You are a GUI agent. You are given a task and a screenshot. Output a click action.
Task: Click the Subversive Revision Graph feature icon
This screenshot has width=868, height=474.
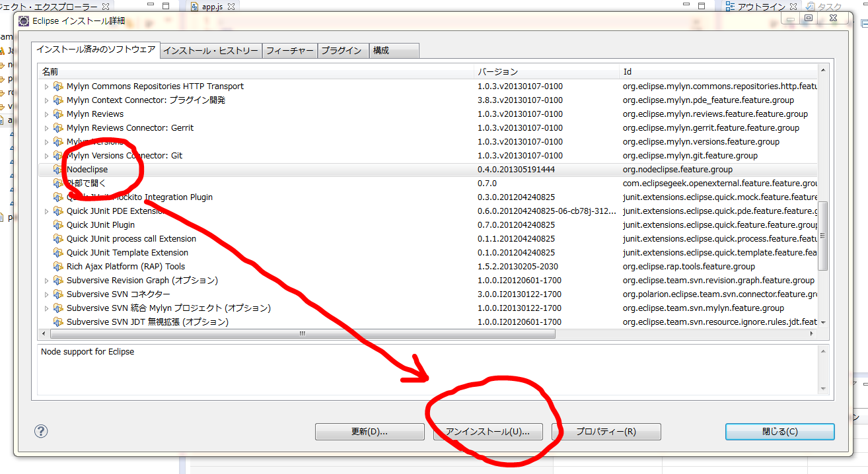pos(58,281)
